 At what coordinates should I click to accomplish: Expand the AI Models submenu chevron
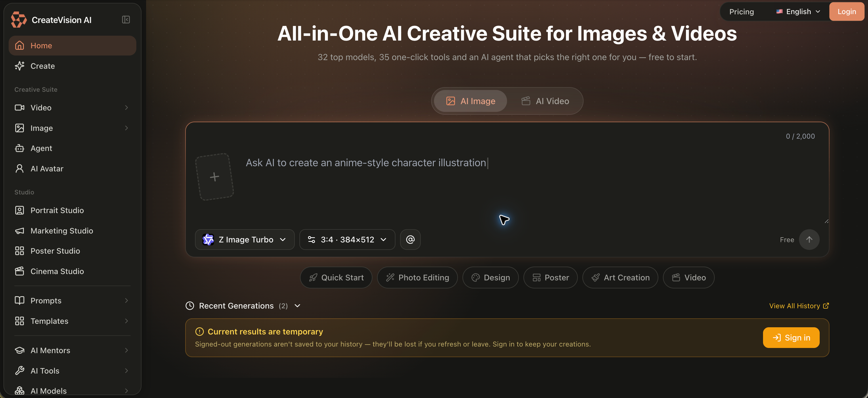tap(126, 391)
